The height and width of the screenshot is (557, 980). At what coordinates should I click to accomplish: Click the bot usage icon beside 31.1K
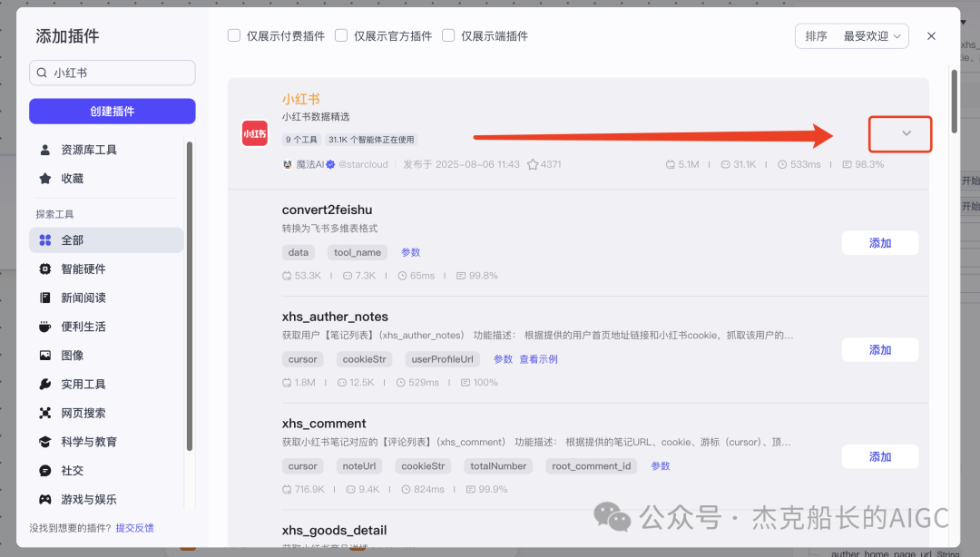[x=725, y=164]
